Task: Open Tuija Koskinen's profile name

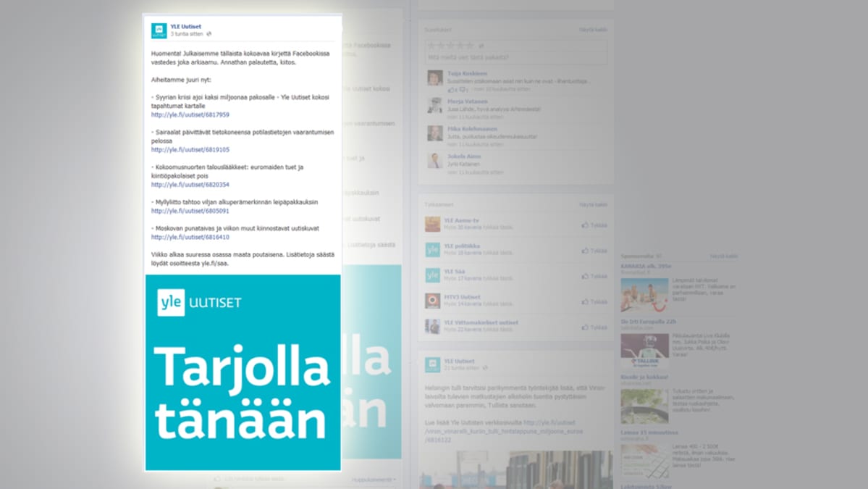Action: [467, 73]
